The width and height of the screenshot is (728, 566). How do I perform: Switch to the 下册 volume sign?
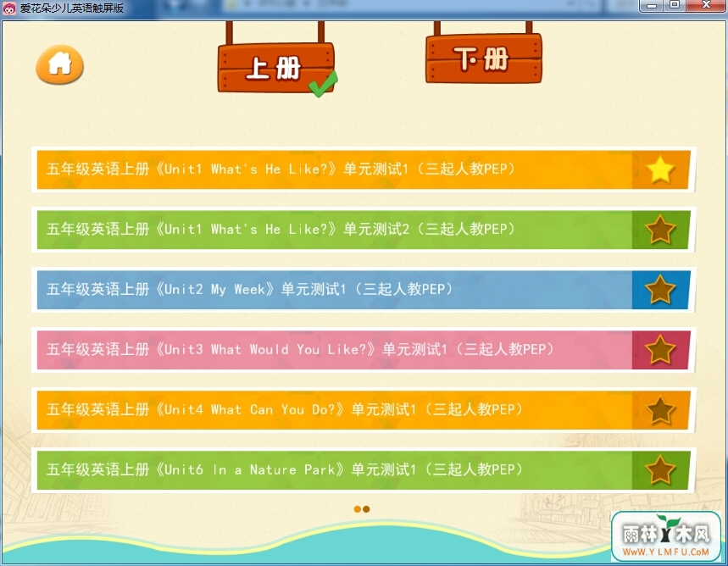point(483,58)
